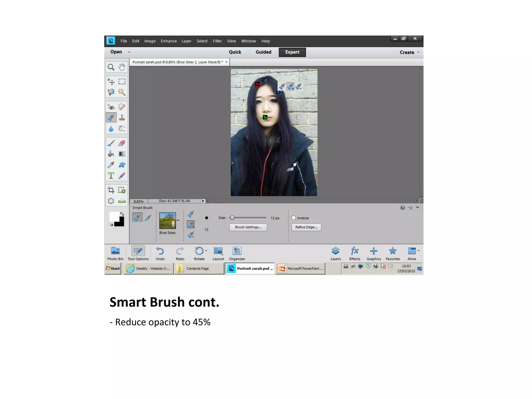Select the Gradient tool
532x399 pixels.
tap(122, 154)
